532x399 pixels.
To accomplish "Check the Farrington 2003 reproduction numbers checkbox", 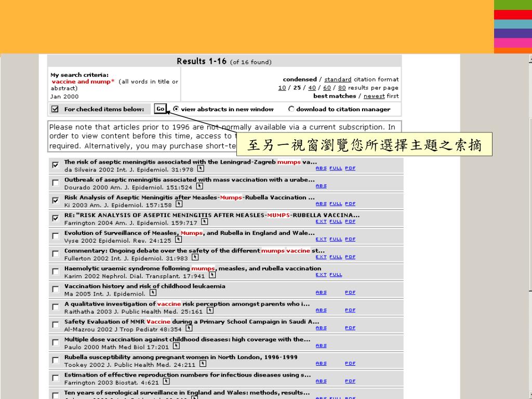I will tap(55, 378).
